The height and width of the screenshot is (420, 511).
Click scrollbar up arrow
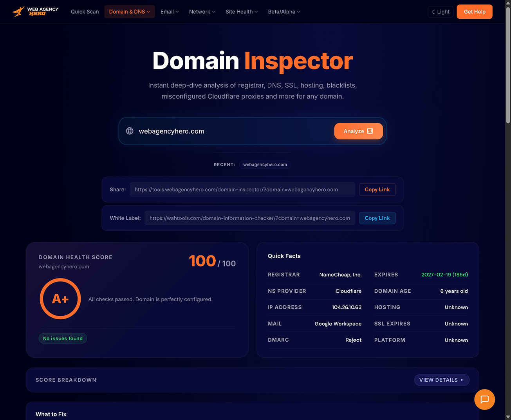tap(508, 3)
